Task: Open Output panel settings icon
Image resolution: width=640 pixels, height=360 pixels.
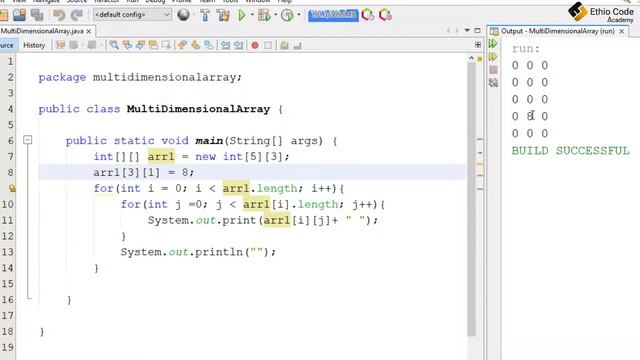Action: [x=493, y=83]
